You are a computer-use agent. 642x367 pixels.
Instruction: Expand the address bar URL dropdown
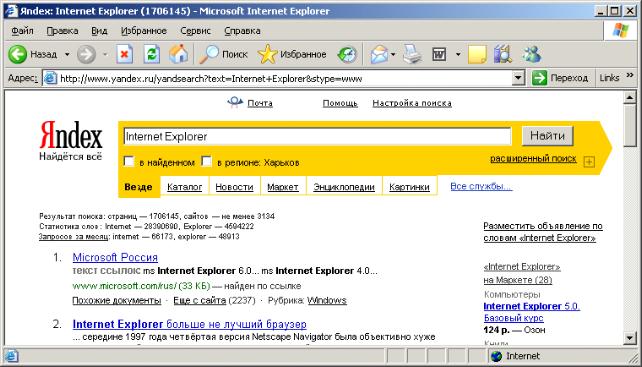coord(519,78)
